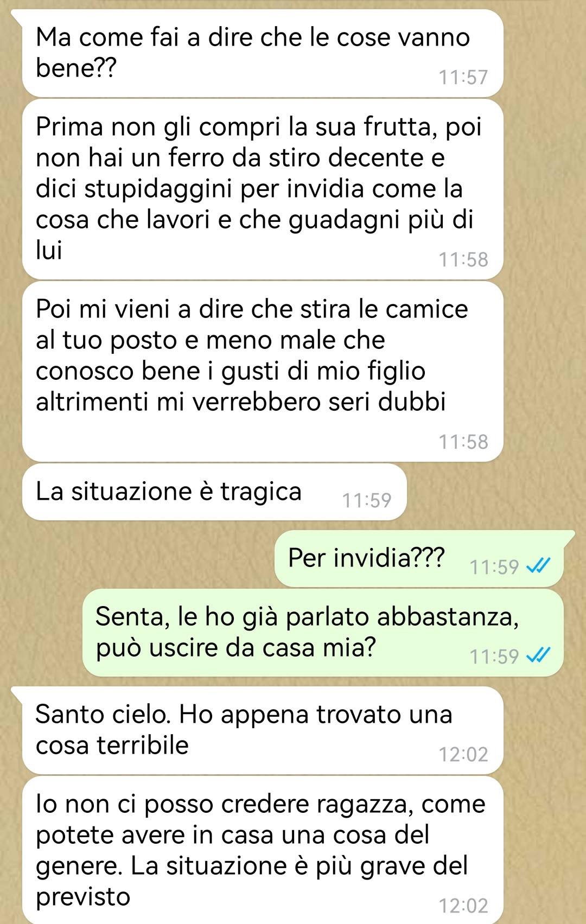Tap the 12:02 timestamp under 'previsto'
Viewport: 586px width, 924px height.
pos(463,906)
